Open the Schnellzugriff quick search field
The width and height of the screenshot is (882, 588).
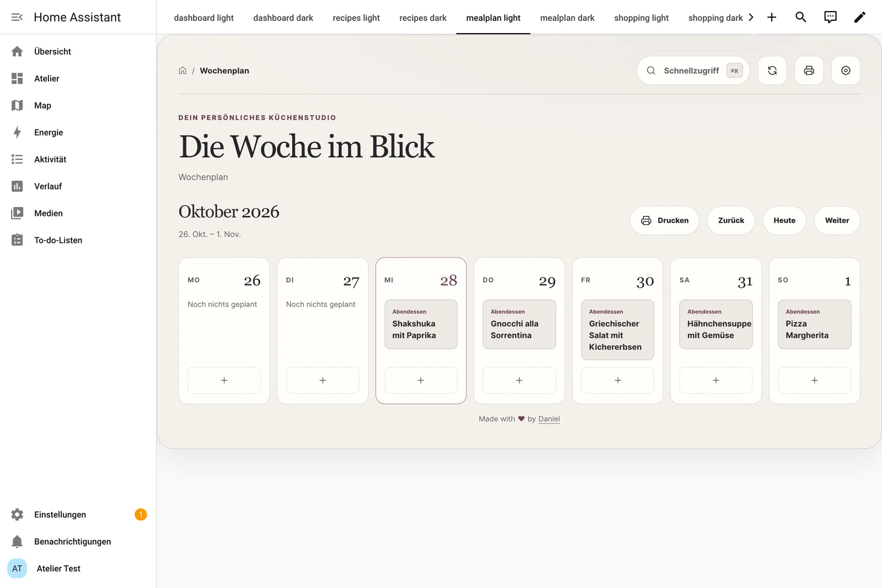pos(693,71)
